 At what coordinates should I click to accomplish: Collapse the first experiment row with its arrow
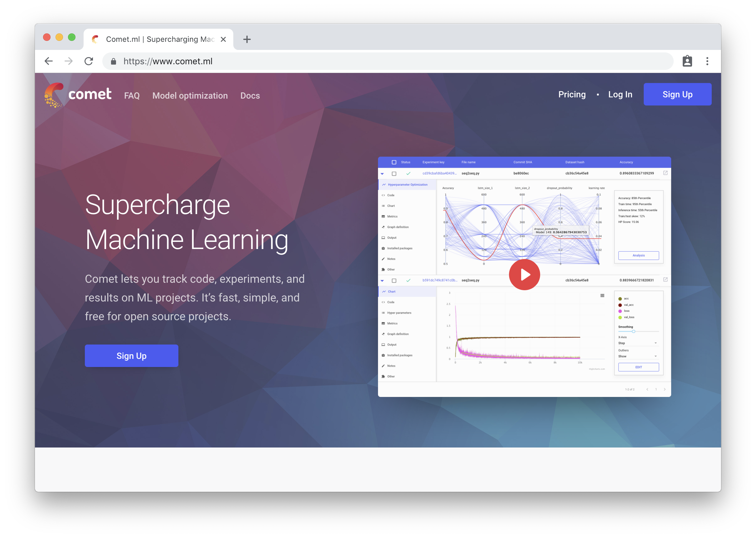click(x=382, y=174)
